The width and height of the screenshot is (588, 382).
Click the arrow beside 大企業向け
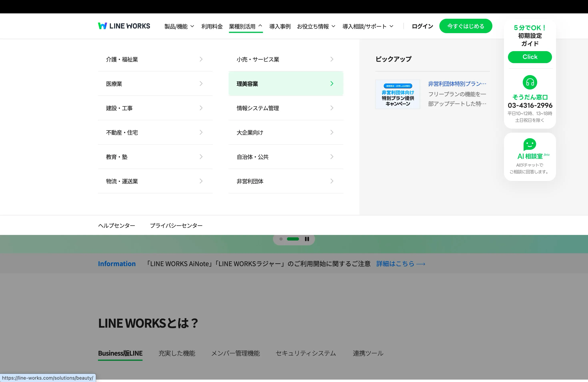332,132
